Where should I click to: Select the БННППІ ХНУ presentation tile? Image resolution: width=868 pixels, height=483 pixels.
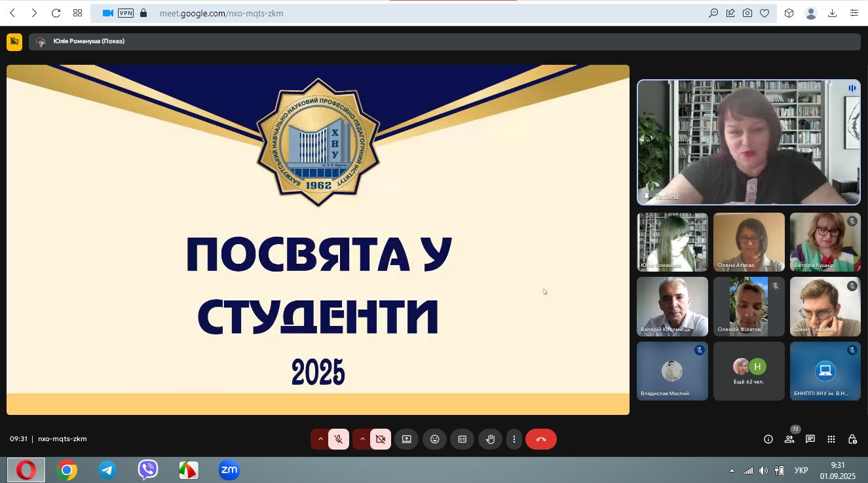pos(825,371)
